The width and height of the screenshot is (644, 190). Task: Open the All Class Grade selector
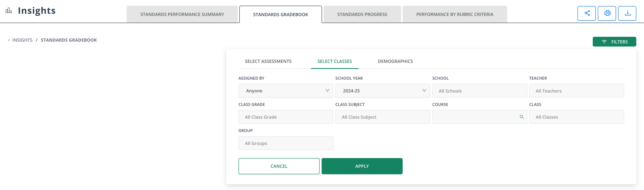[x=286, y=117]
